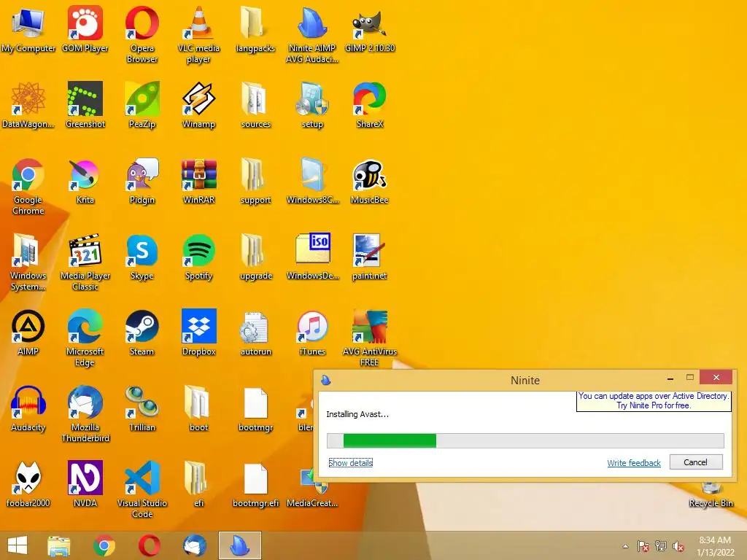Click Show details in Ninite window
The width and height of the screenshot is (747, 560).
(x=351, y=463)
